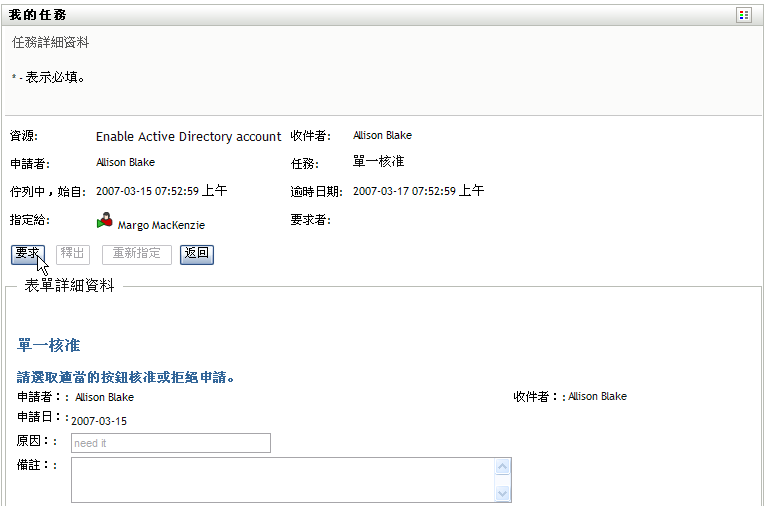764x506 pixels.
Task: Click the blue 單一核准 form heading
Action: (49, 346)
